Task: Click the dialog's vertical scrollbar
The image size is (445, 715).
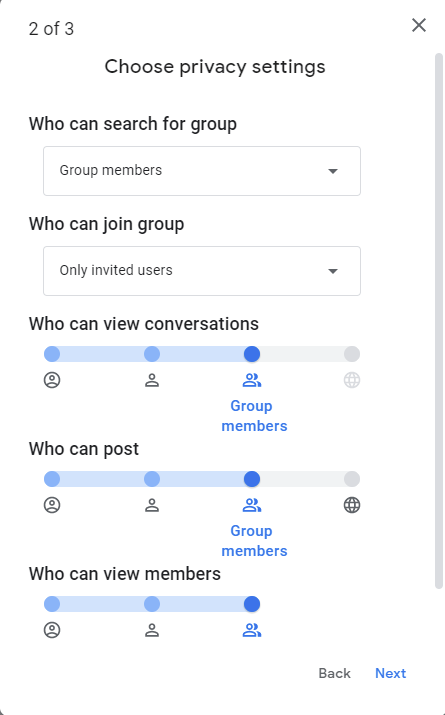Action: coord(439,321)
